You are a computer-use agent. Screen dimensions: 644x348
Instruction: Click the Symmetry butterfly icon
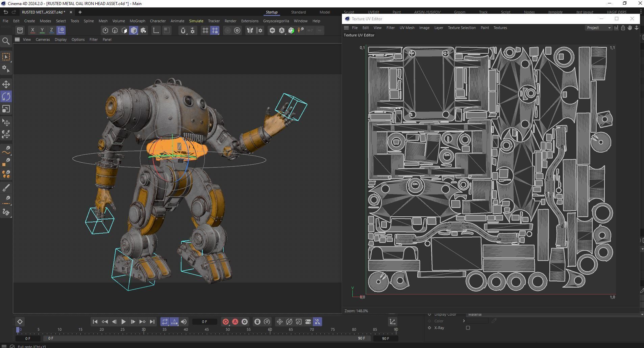click(x=250, y=30)
